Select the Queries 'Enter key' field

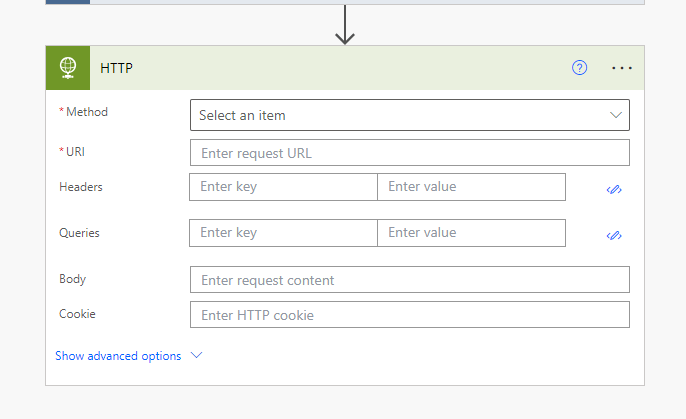tap(283, 233)
